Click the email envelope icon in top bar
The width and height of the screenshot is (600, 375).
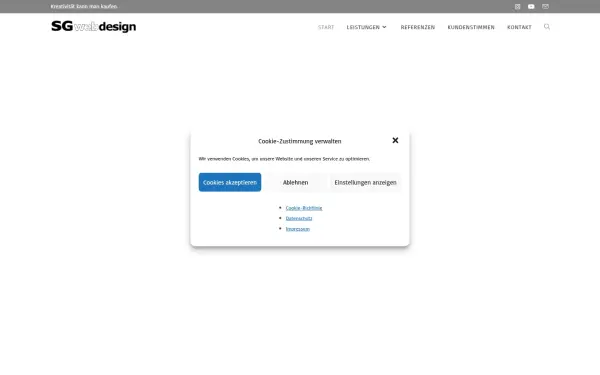[545, 7]
